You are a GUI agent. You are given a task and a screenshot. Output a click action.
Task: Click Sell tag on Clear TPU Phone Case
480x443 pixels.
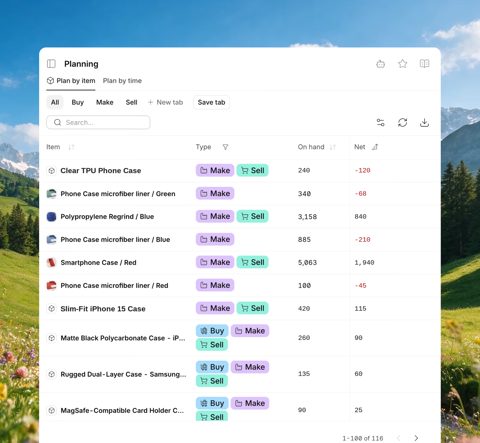[253, 170]
